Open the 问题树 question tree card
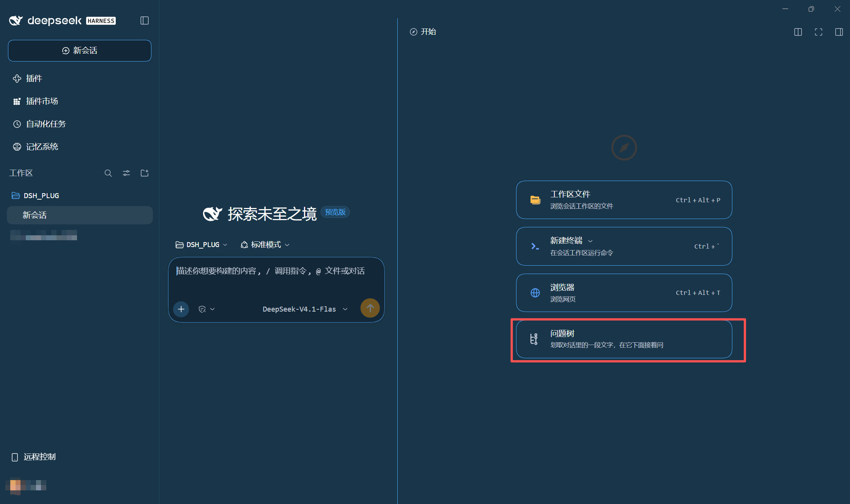850x504 pixels. tap(624, 339)
